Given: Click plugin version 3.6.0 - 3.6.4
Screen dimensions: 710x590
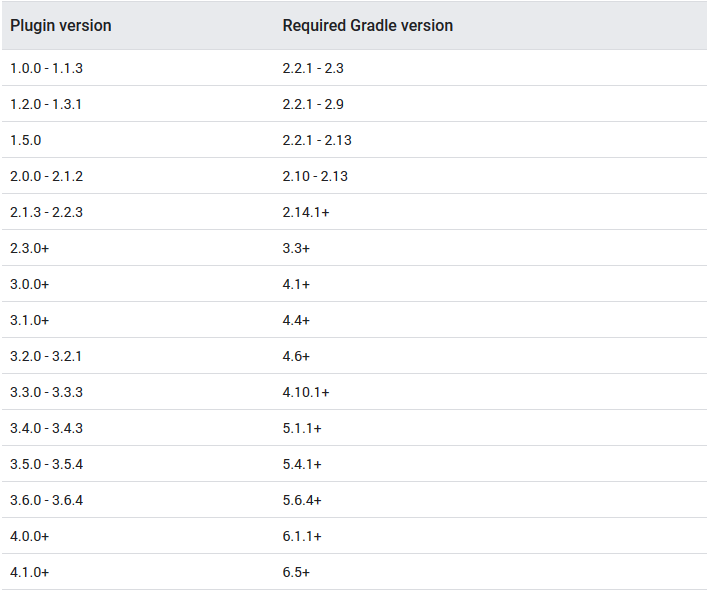Looking at the screenshot, I should coord(47,500).
